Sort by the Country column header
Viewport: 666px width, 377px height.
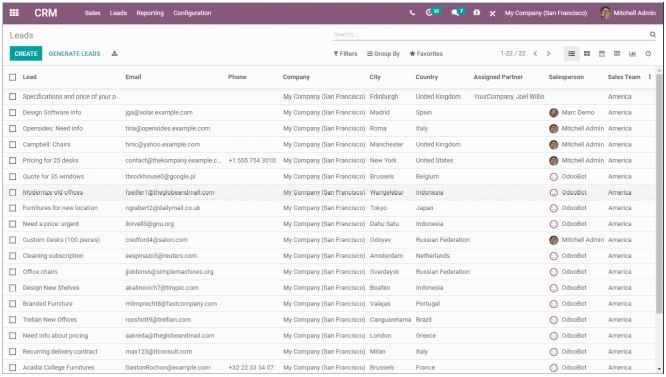426,77
